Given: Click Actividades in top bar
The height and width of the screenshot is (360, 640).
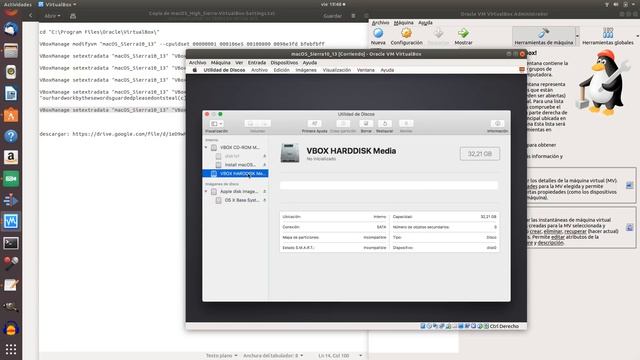Looking at the screenshot, I should tap(18, 4).
